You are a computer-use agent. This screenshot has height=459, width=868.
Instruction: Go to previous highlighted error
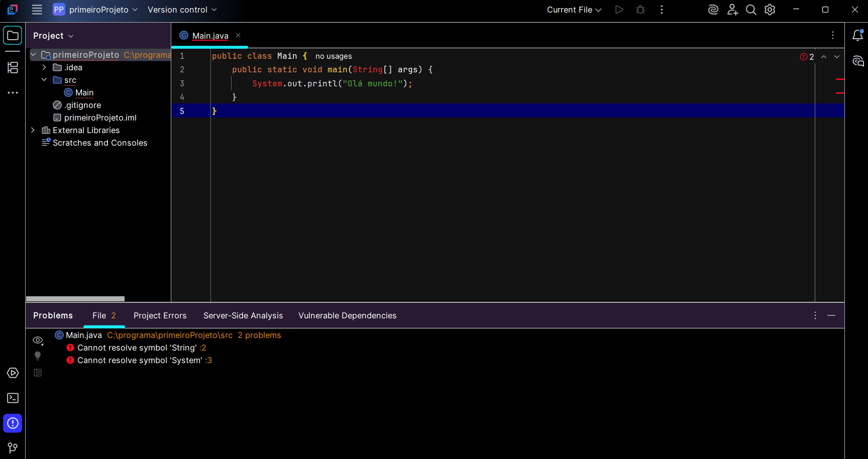click(x=824, y=57)
